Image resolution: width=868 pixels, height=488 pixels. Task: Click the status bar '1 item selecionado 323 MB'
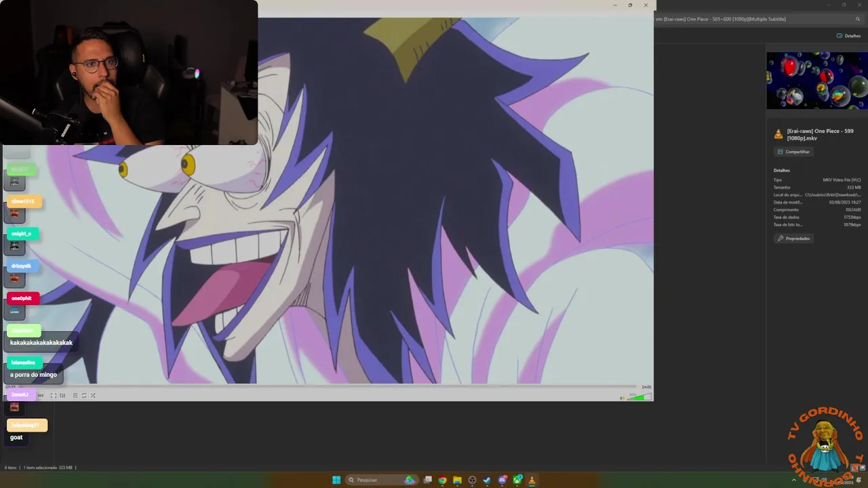(x=48, y=468)
